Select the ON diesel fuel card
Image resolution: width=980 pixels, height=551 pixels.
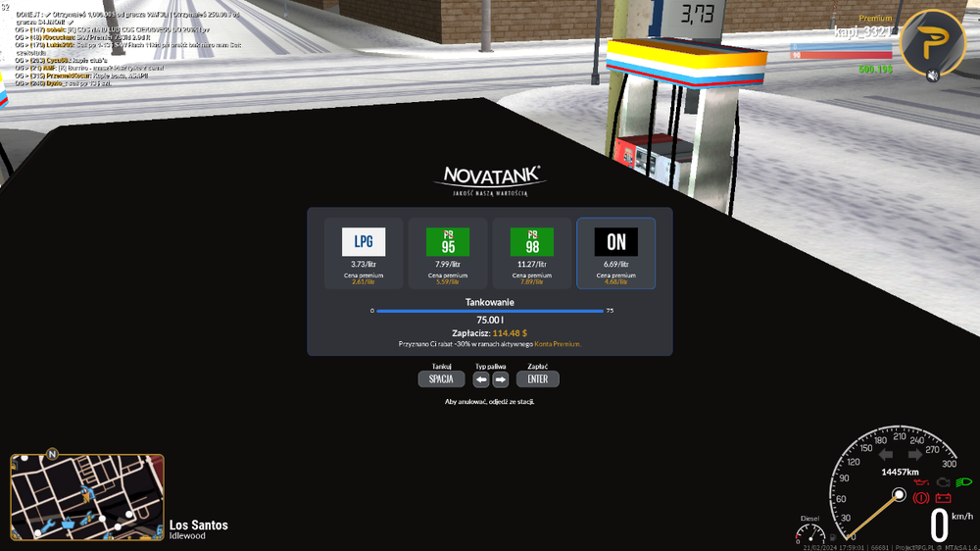[x=615, y=253]
